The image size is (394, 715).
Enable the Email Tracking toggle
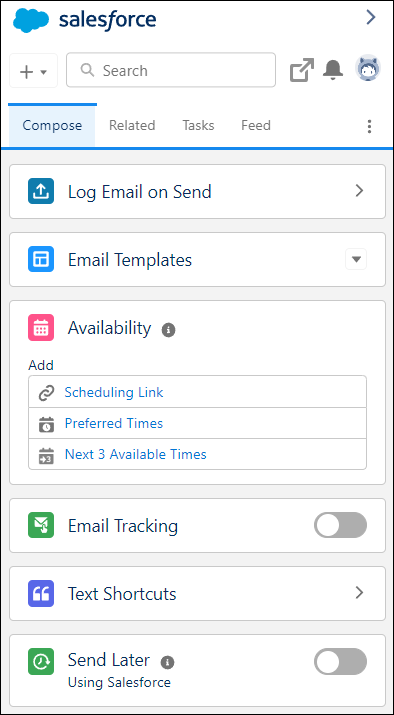pos(340,525)
